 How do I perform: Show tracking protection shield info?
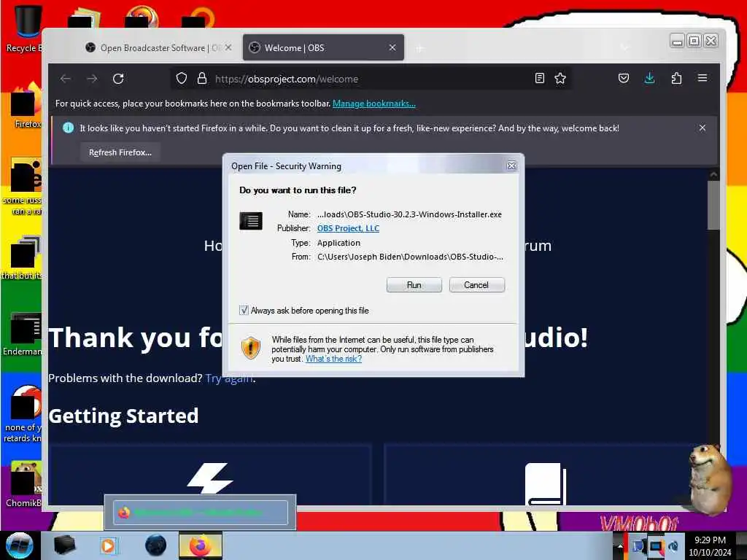[182, 79]
